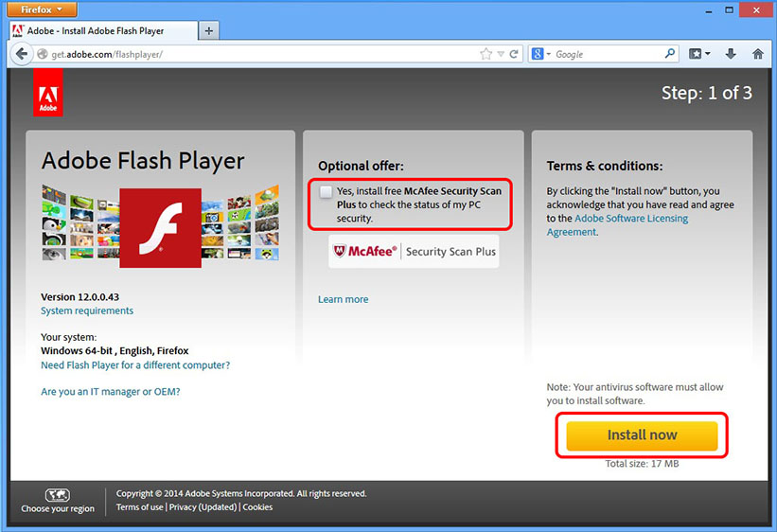Image resolution: width=777 pixels, height=532 pixels.
Task: Click Total size: 17 MB text
Action: (x=642, y=464)
